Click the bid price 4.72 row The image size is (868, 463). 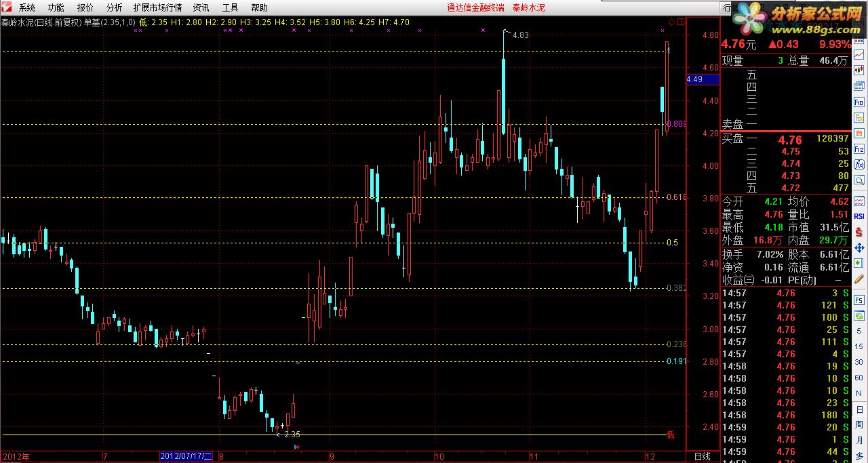pyautogui.click(x=785, y=188)
